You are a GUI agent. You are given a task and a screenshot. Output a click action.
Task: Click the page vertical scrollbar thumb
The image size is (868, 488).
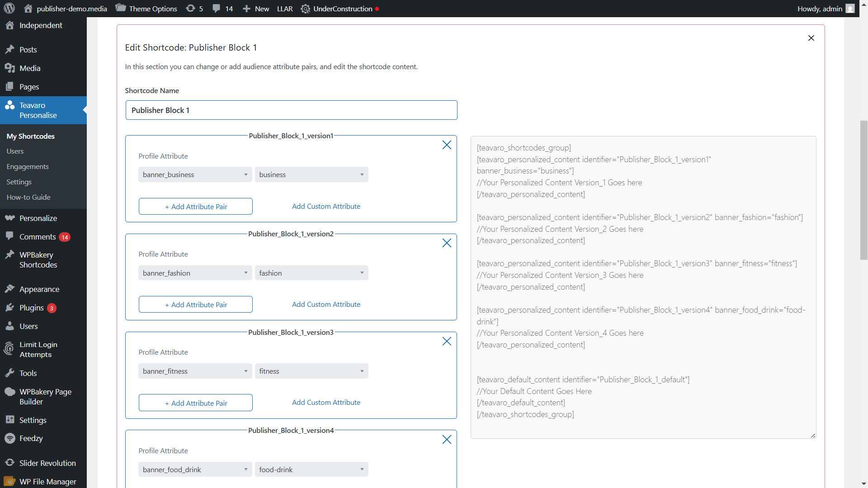click(x=863, y=190)
